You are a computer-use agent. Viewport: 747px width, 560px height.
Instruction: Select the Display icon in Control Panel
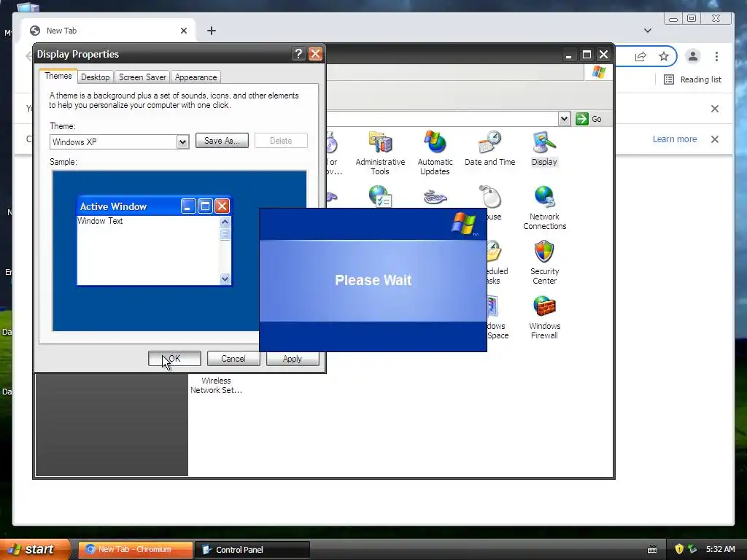[x=544, y=149]
